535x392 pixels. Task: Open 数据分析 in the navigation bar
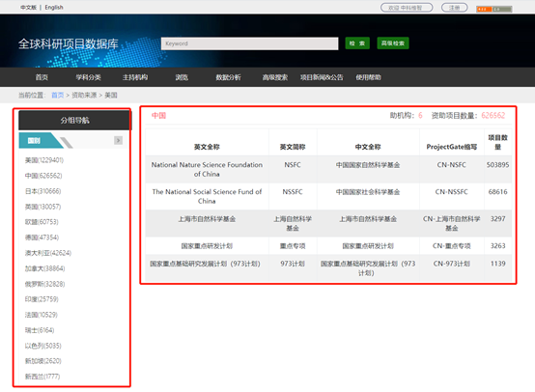coord(228,77)
